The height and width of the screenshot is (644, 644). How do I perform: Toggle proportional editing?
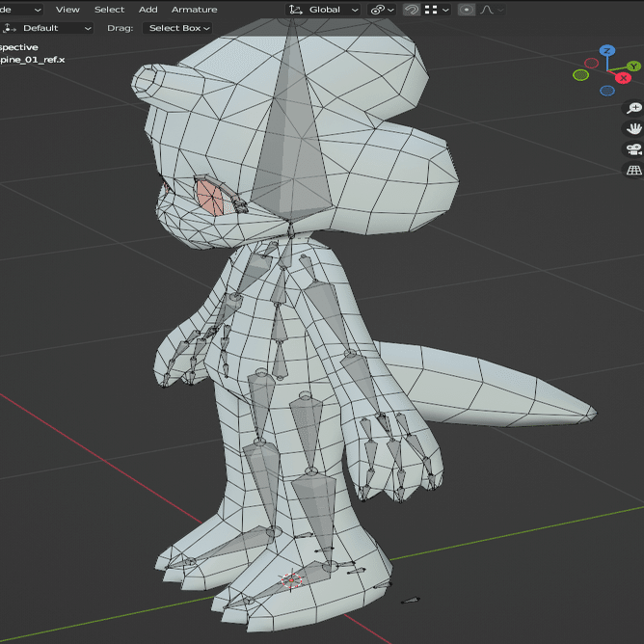(x=467, y=10)
